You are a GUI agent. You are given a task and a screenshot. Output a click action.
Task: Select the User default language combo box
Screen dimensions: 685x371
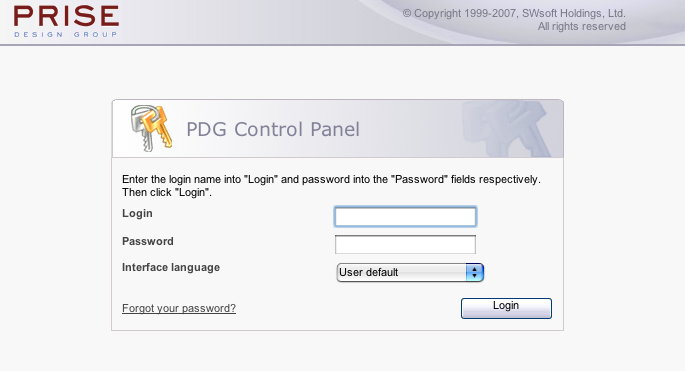pyautogui.click(x=410, y=272)
